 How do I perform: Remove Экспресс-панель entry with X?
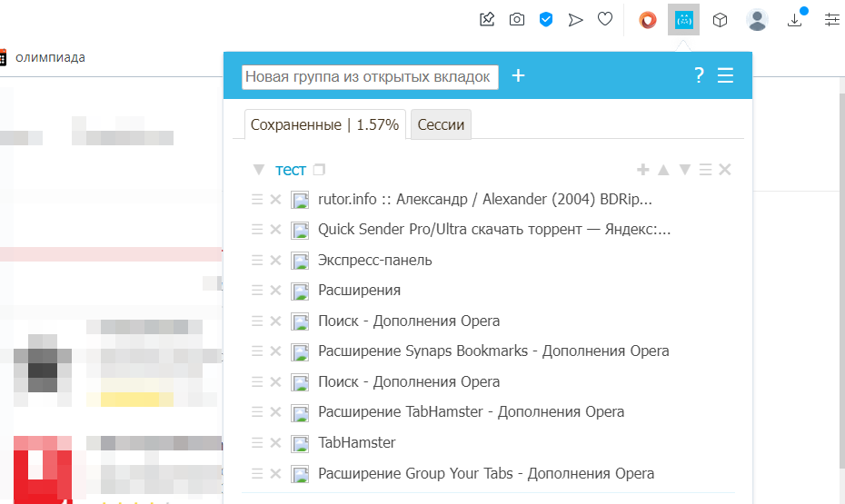[x=275, y=260]
